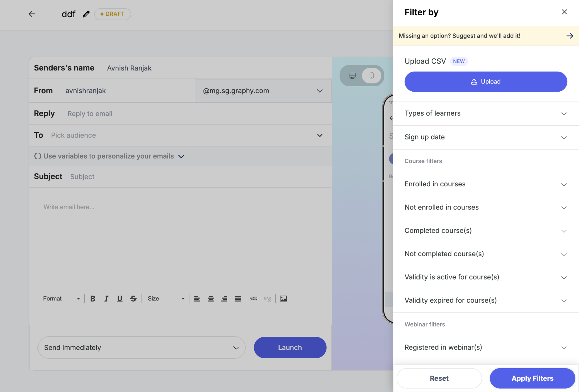Center align text in editor
The width and height of the screenshot is (579, 392).
(211, 299)
